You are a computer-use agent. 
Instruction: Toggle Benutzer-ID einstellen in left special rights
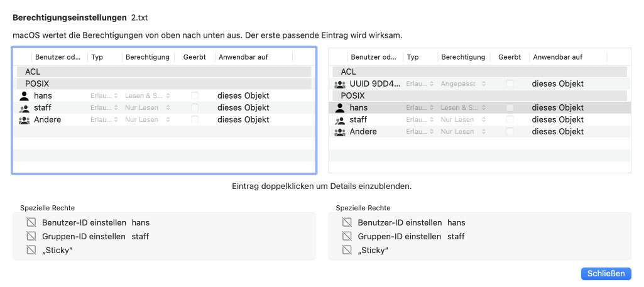coord(31,222)
